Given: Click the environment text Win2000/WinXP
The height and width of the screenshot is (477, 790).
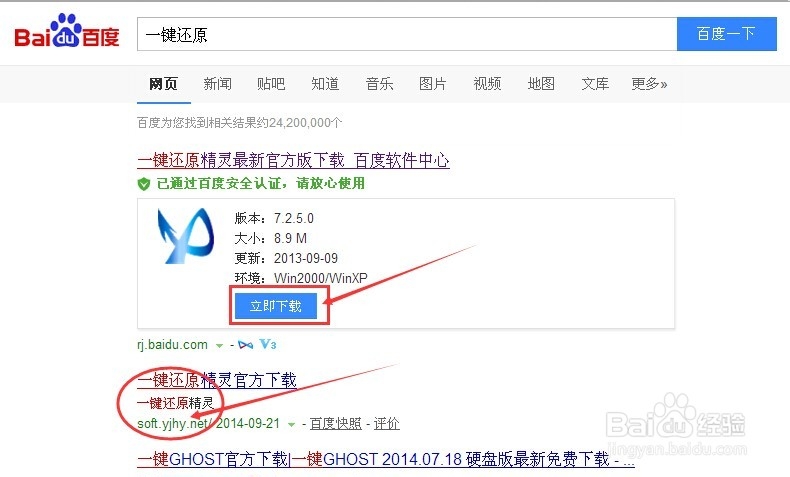Looking at the screenshot, I should pos(321,278).
